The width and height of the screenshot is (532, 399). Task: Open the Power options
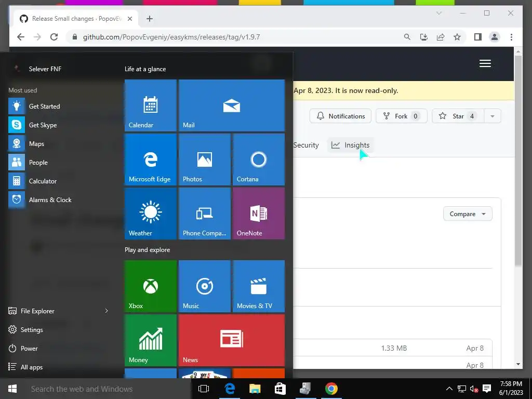pyautogui.click(x=23, y=348)
